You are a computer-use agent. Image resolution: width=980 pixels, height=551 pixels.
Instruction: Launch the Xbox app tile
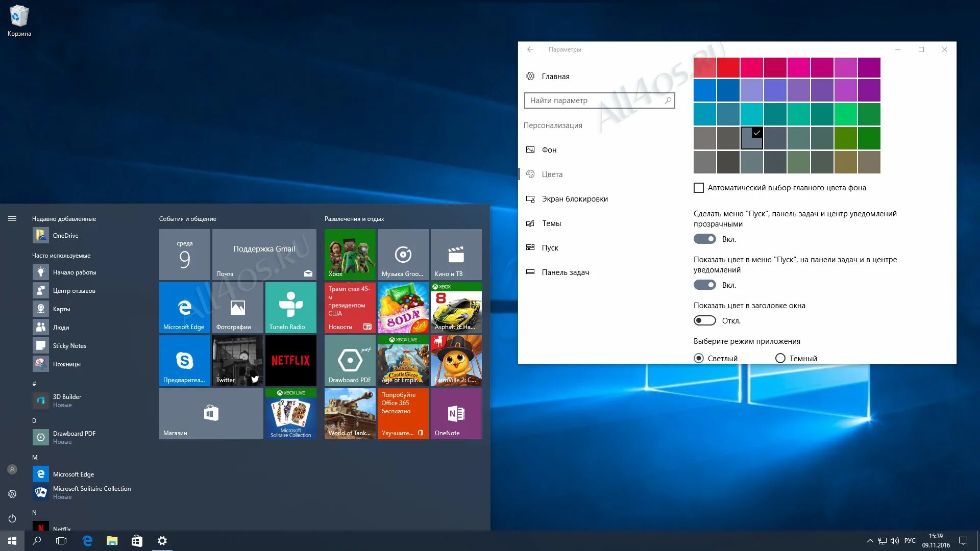pos(350,254)
